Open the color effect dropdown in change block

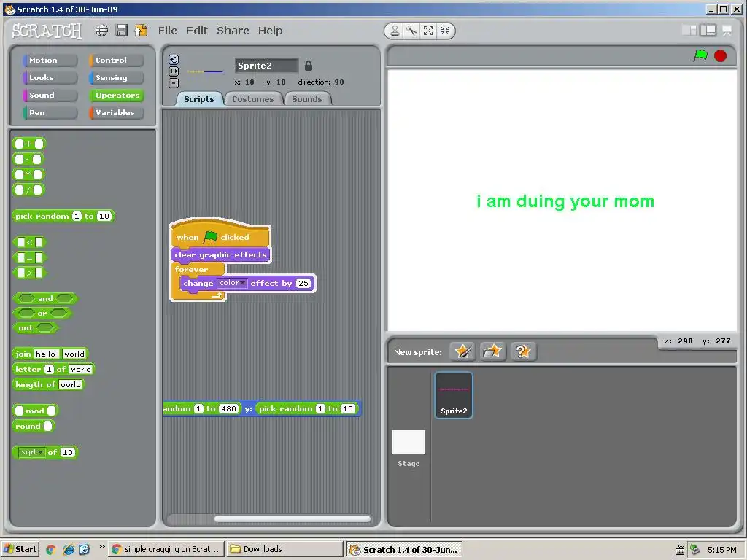point(232,283)
